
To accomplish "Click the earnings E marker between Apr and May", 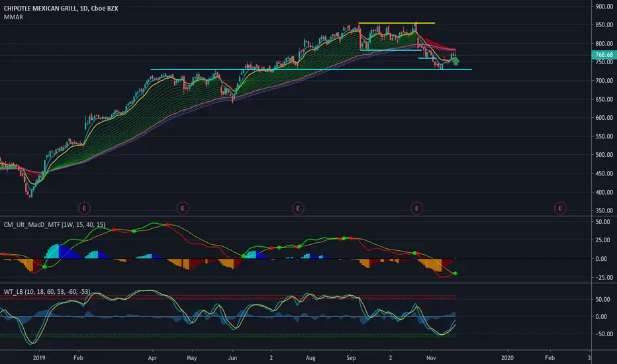I will pos(183,208).
